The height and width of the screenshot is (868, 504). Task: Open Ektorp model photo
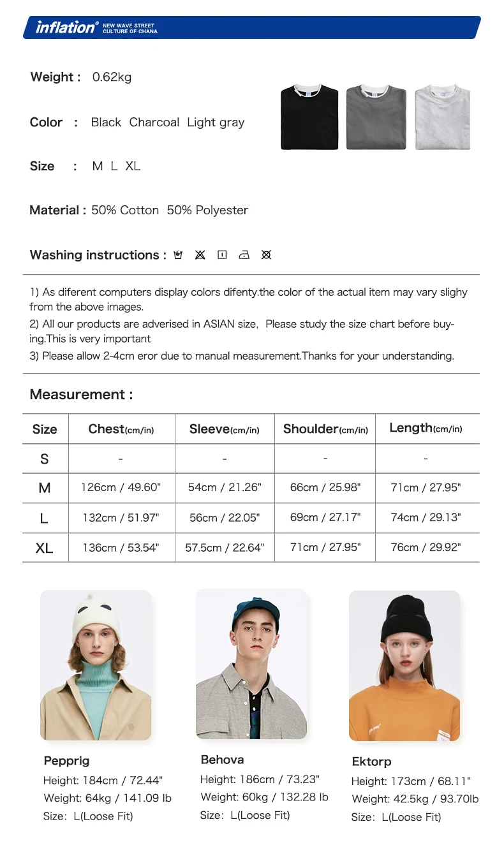(404, 666)
